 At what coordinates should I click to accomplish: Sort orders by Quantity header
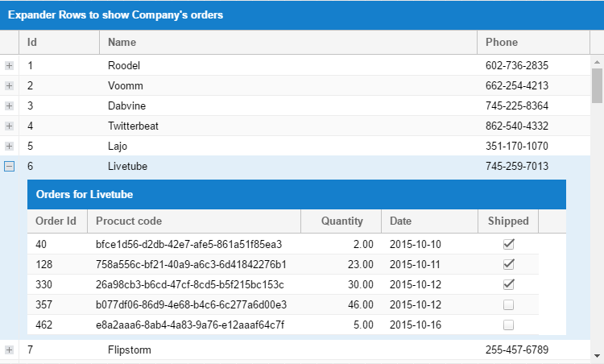(x=341, y=221)
